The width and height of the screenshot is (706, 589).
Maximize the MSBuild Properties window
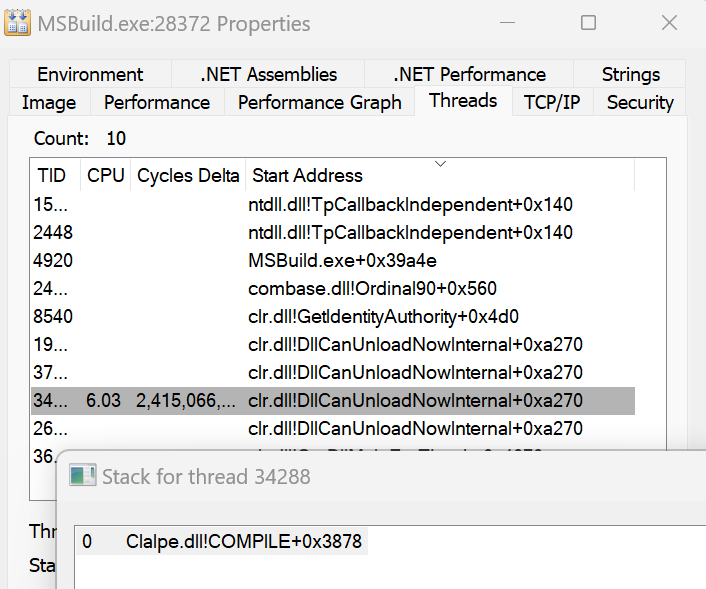coord(588,22)
